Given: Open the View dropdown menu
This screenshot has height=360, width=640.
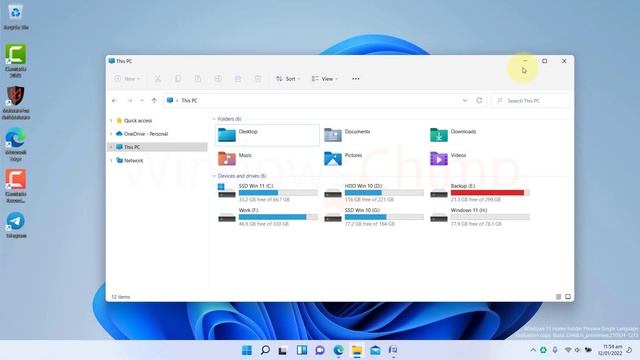Looking at the screenshot, I should click(325, 79).
